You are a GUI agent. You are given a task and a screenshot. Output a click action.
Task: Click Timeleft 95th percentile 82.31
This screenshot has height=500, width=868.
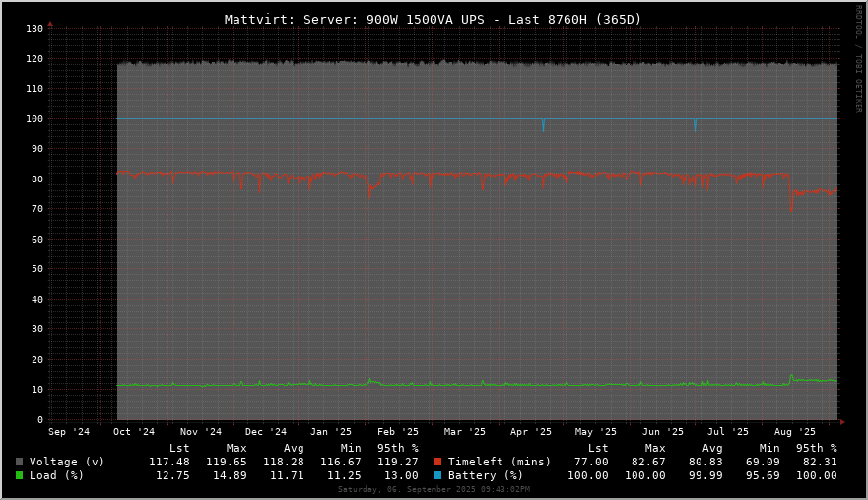tap(820, 462)
